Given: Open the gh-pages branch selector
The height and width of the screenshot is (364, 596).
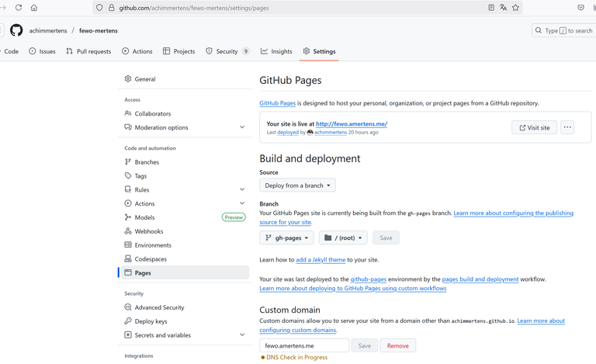Looking at the screenshot, I should [x=286, y=237].
